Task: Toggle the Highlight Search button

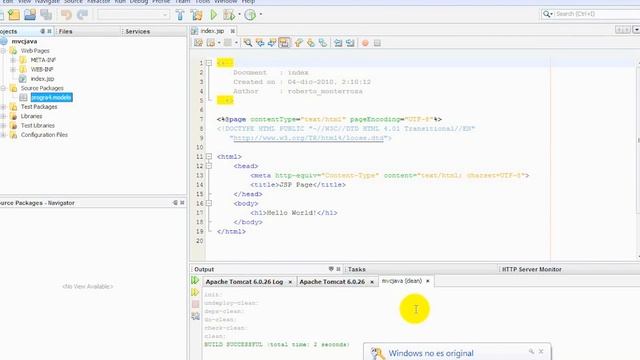Action: 284,43
